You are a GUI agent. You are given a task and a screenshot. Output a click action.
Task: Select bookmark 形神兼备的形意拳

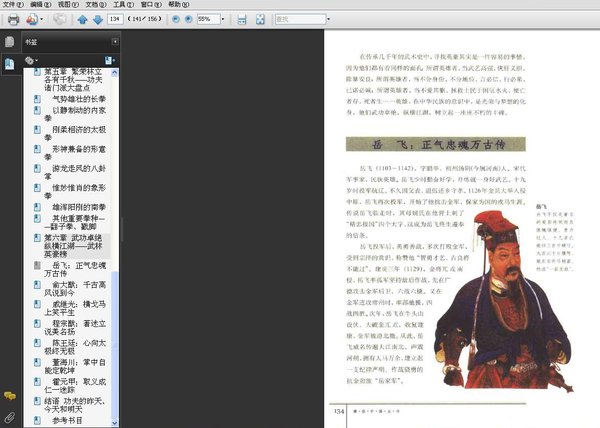(x=75, y=153)
